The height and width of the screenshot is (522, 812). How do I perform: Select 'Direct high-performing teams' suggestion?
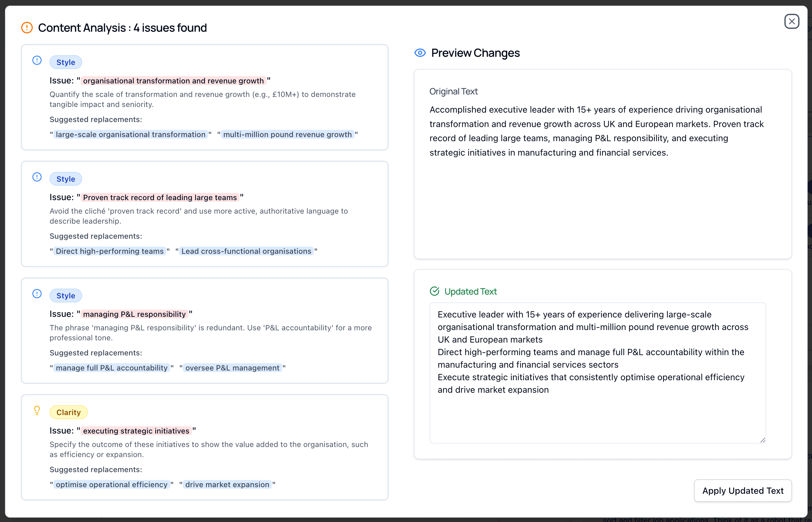coord(109,251)
